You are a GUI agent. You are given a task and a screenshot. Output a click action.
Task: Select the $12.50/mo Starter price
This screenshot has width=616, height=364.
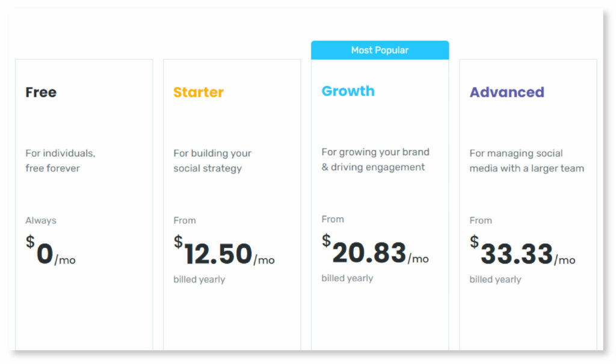click(x=224, y=253)
